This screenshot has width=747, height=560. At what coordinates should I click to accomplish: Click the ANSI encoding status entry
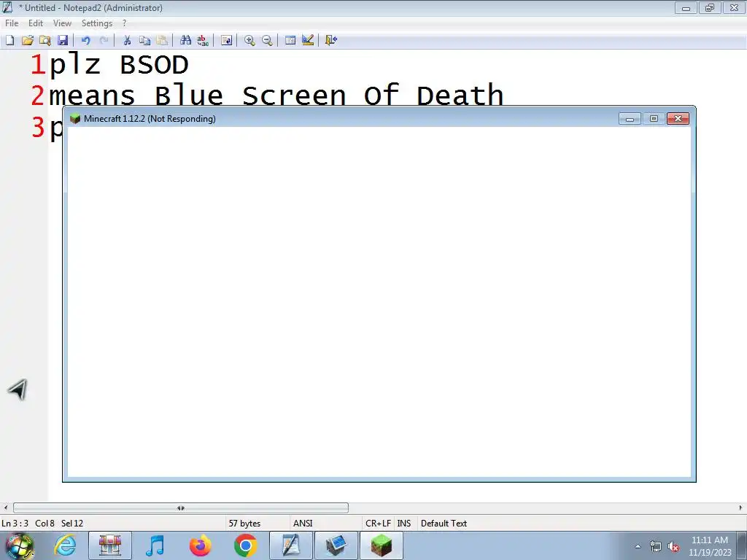pos(303,524)
